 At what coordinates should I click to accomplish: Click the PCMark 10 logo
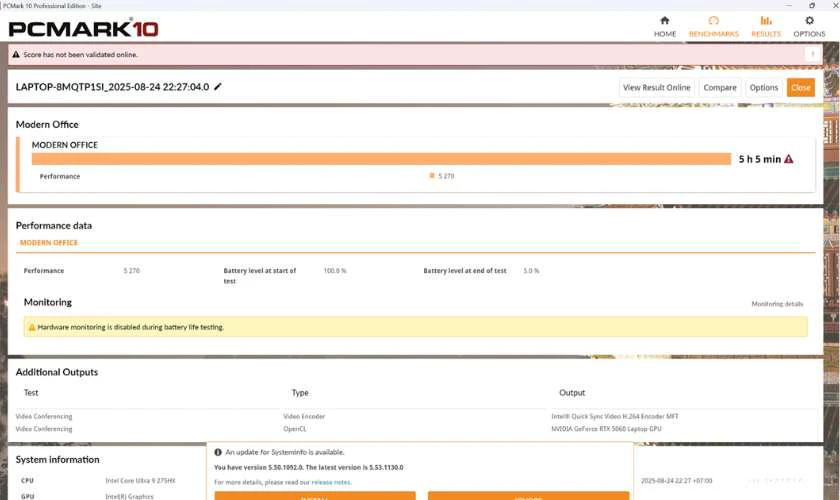tap(84, 28)
